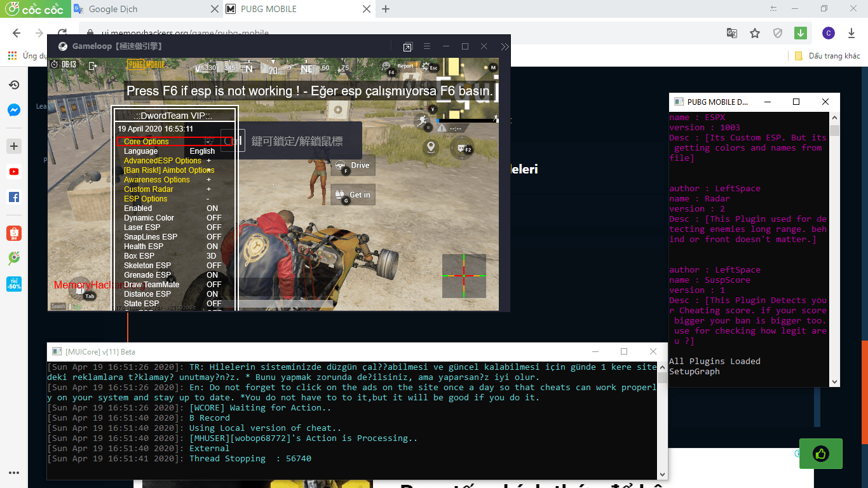
Task: Open Messenger in the browser sidebar
Action: (x=14, y=110)
